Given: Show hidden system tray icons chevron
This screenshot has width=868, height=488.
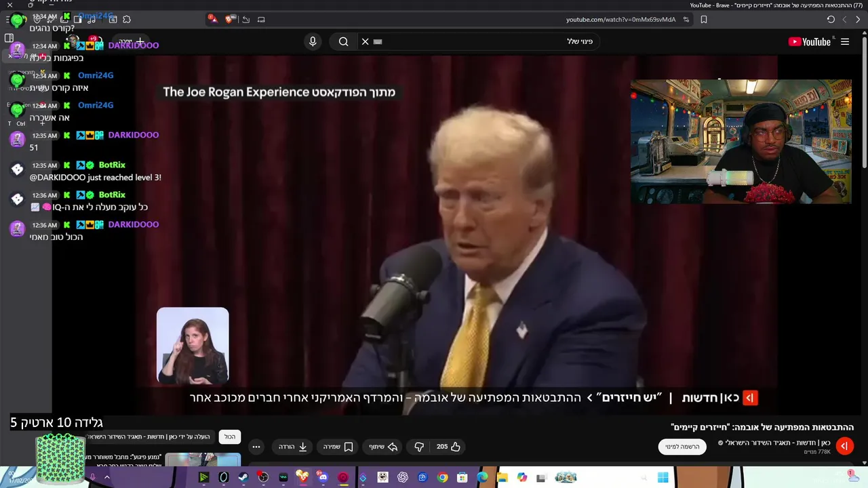Looking at the screenshot, I should pyautogui.click(x=106, y=478).
